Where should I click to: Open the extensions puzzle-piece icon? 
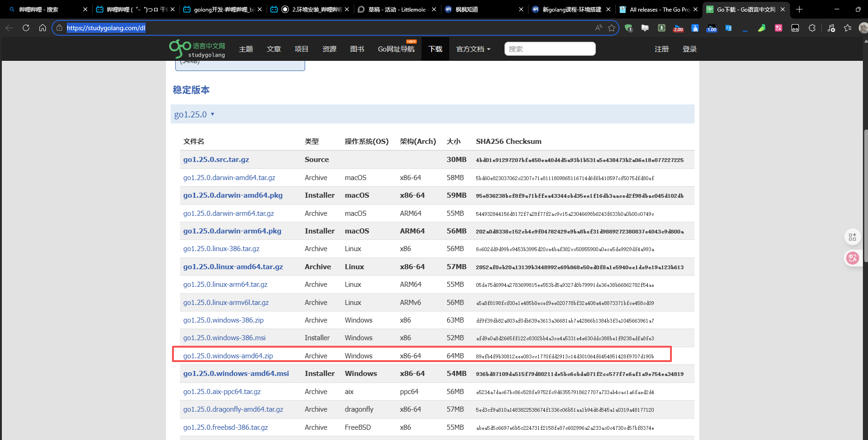click(x=812, y=28)
